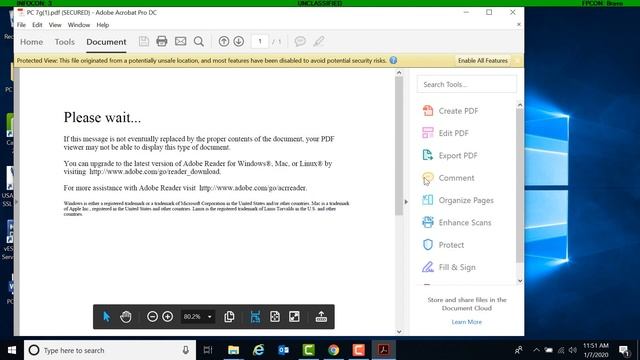Open Google Chrome from taskbar
640x360 pixels.
tap(333, 350)
